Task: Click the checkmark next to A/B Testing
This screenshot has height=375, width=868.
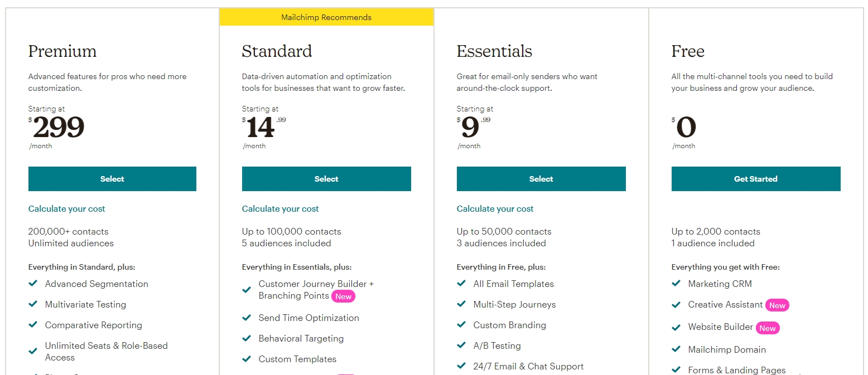Action: [461, 345]
